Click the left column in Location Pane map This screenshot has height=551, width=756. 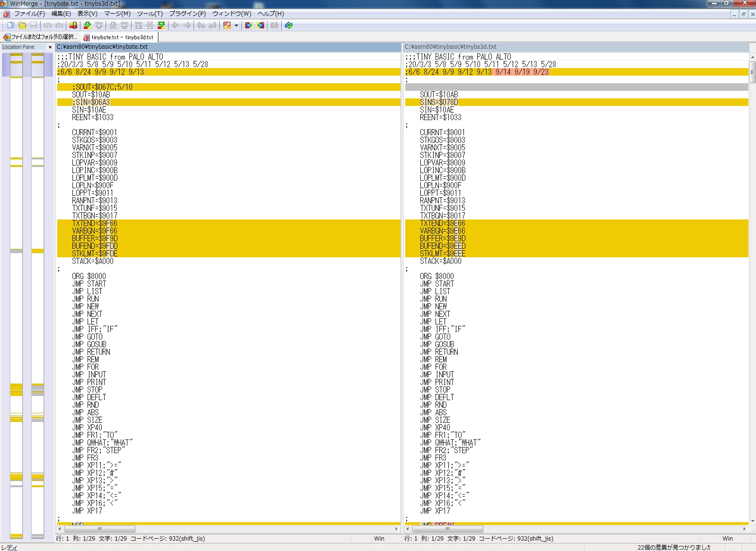tap(16, 296)
